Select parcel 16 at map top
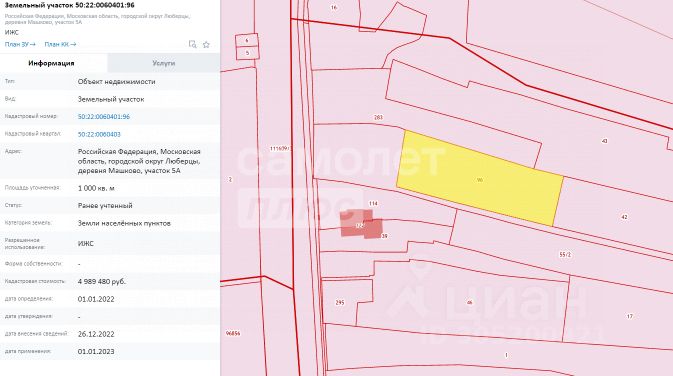673x376 pixels. coord(334,7)
